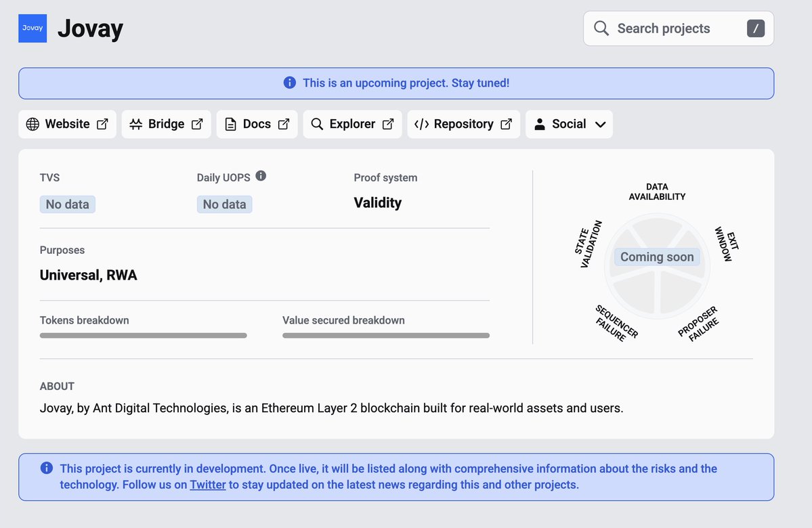Click the info icon in the upcoming project banner
The width and height of the screenshot is (812, 528).
click(289, 83)
